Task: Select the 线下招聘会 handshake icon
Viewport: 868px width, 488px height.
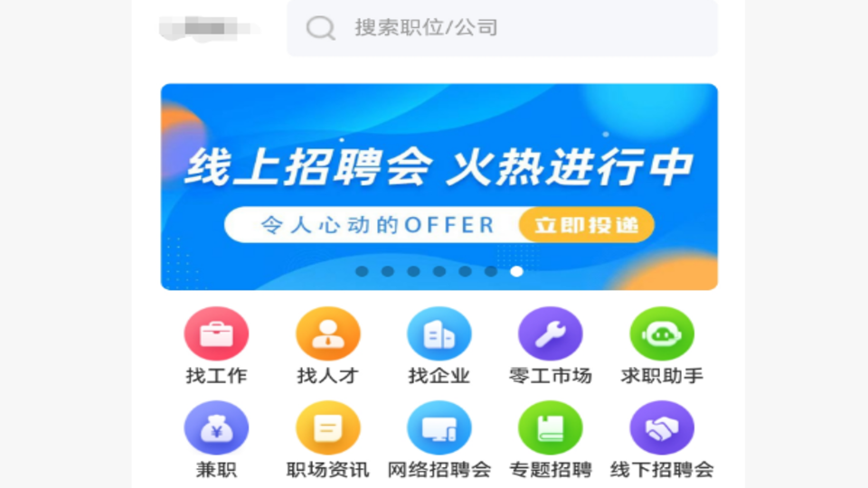Action: (662, 427)
